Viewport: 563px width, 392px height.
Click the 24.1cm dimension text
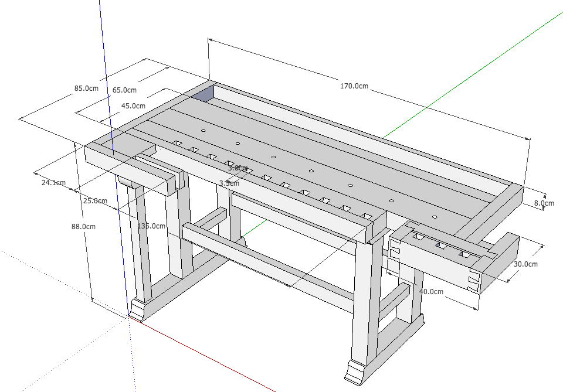point(53,183)
